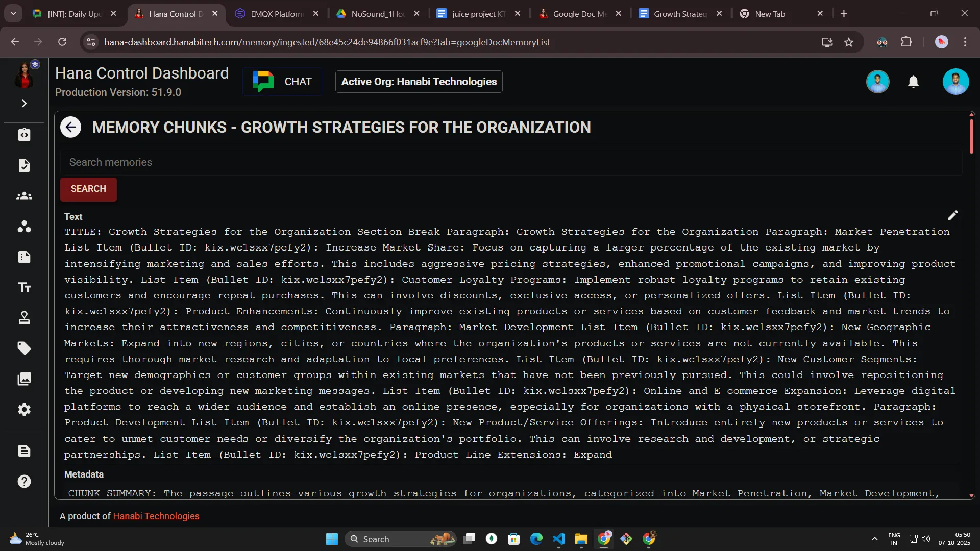
Task: Switch to the juice project KT tab
Action: coord(478,14)
